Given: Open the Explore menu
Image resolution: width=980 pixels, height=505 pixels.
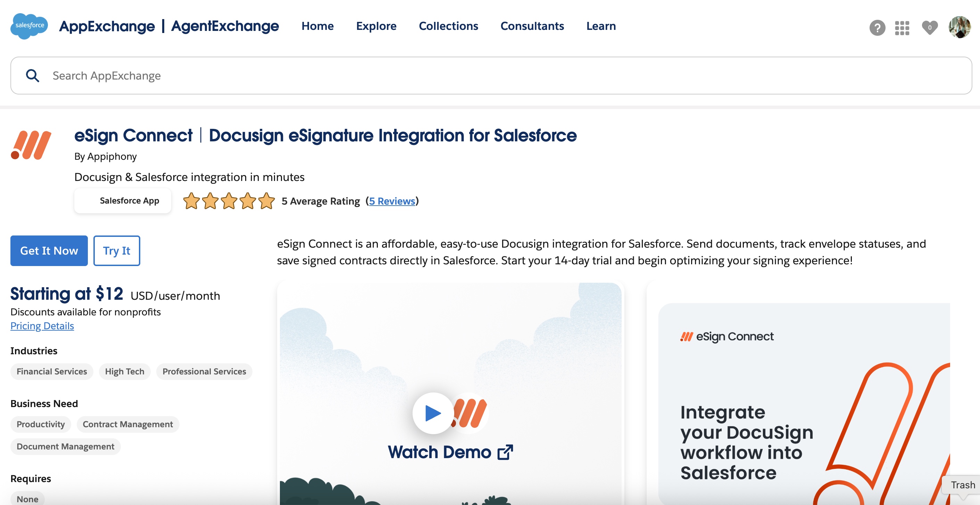Looking at the screenshot, I should click(x=376, y=26).
